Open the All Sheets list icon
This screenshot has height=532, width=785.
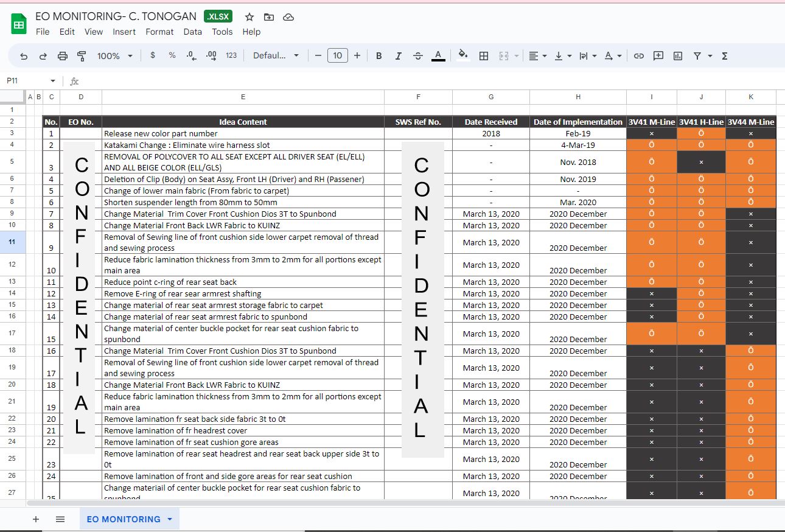coord(60,519)
